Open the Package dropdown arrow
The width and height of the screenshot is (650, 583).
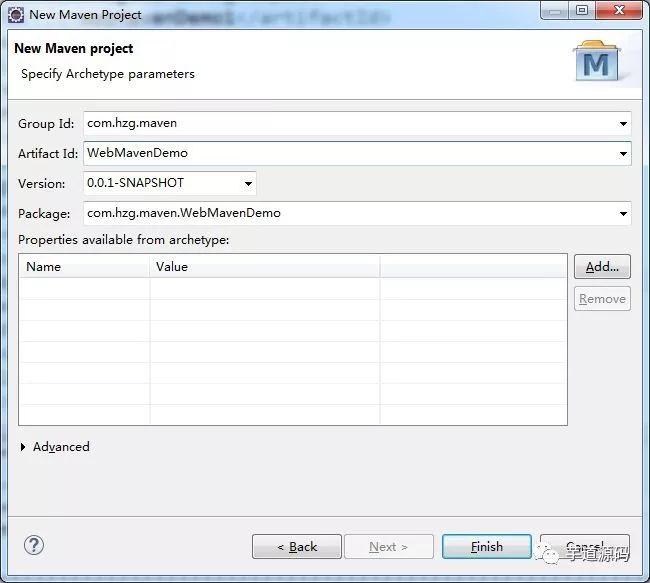pyautogui.click(x=623, y=214)
